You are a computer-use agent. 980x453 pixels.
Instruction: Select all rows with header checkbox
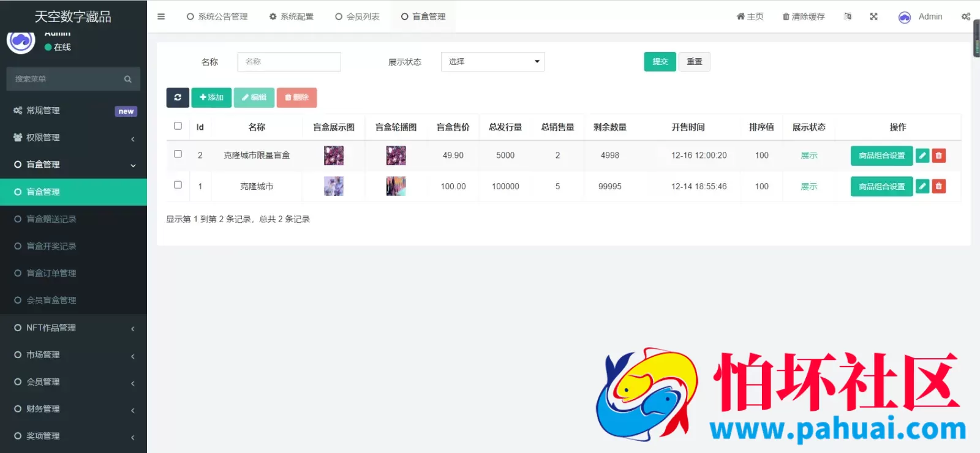point(178,126)
